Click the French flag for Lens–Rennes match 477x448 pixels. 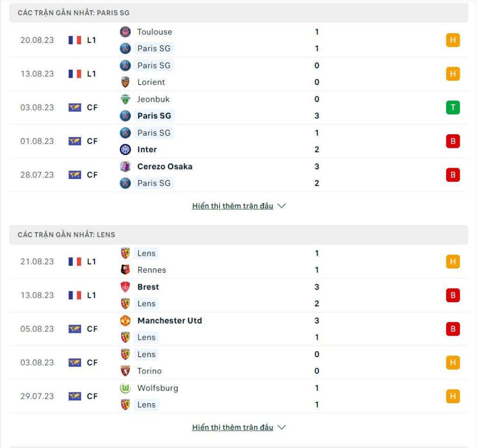point(75,262)
